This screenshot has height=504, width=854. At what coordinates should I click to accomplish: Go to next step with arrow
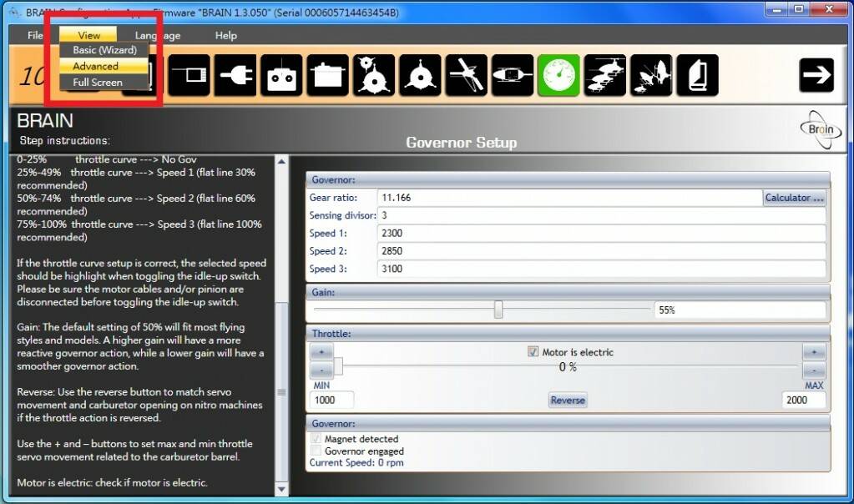tap(816, 75)
